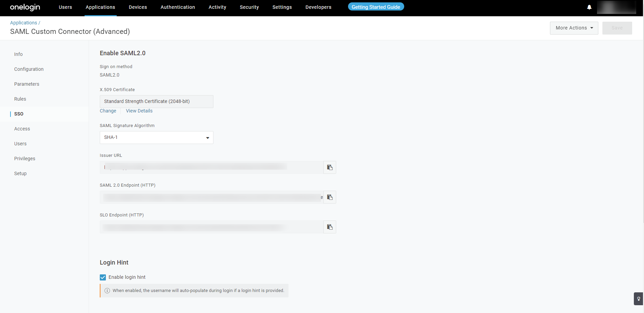Open the lightbulb help widget
This screenshot has height=313, width=644.
[638, 299]
